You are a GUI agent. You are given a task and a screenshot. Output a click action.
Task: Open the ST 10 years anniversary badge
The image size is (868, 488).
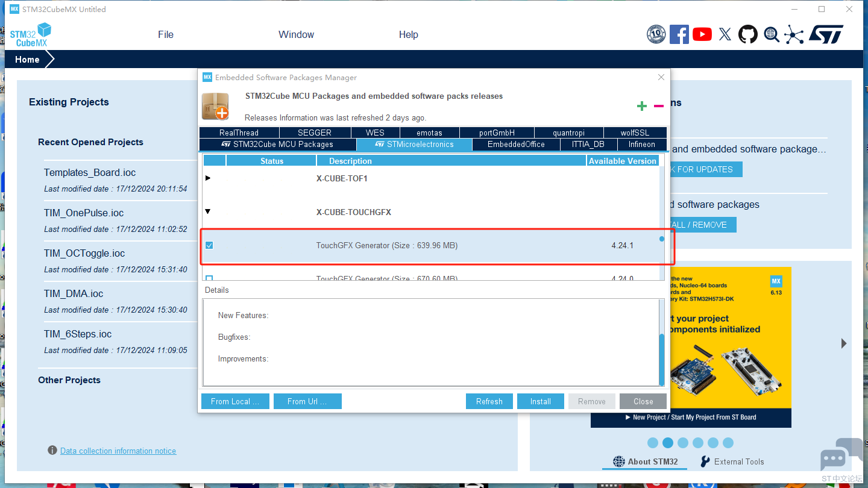pyautogui.click(x=656, y=34)
